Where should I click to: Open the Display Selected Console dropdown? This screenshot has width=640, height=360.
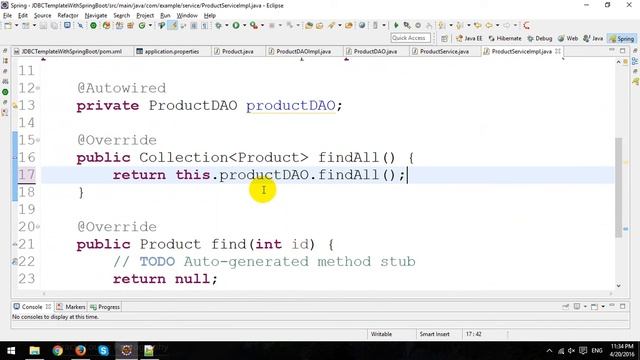585,307
